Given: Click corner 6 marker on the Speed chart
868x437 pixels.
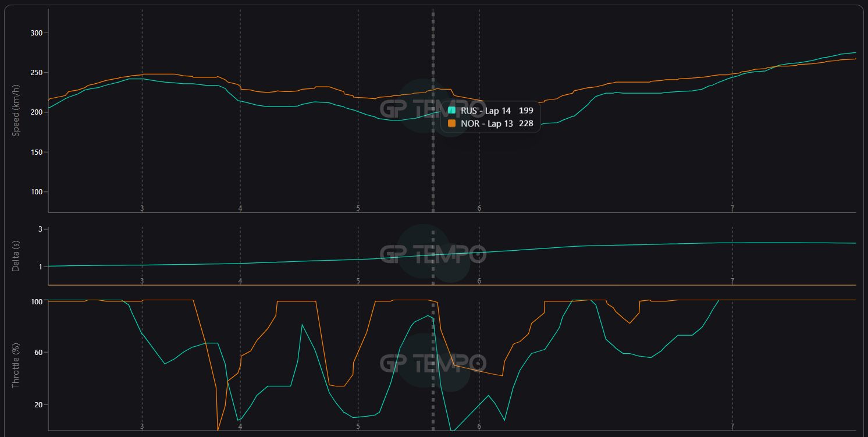Looking at the screenshot, I should pyautogui.click(x=479, y=208).
